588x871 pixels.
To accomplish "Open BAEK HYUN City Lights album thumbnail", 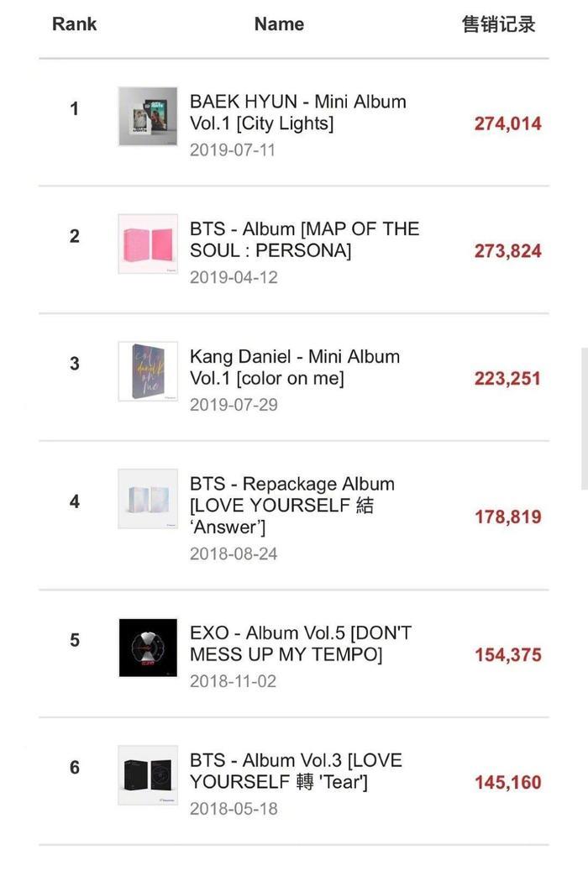I will tap(148, 117).
